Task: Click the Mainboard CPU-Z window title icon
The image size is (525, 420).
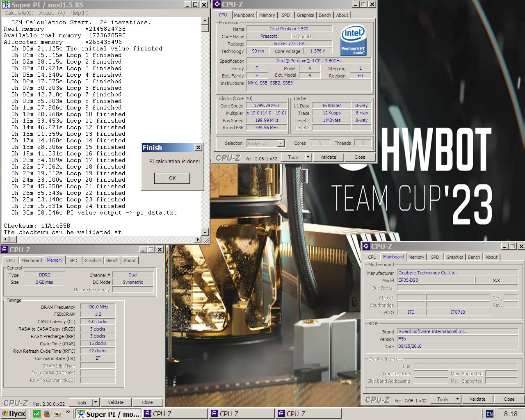Action: coord(367,246)
